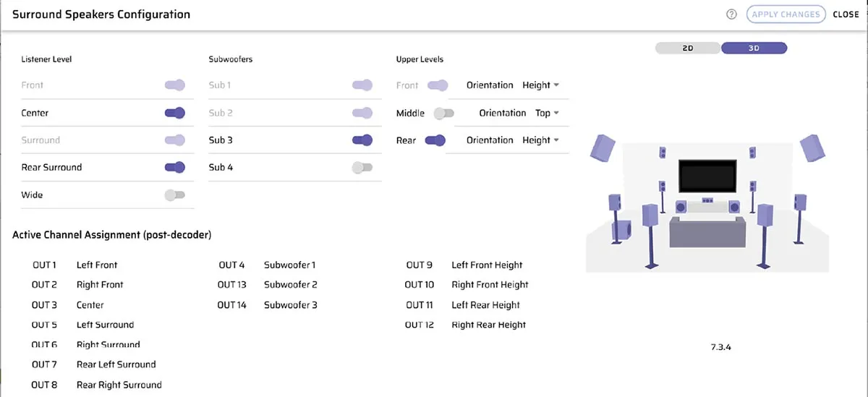868x397 pixels.
Task: Toggle the Sub 1 switch
Action: click(x=362, y=85)
